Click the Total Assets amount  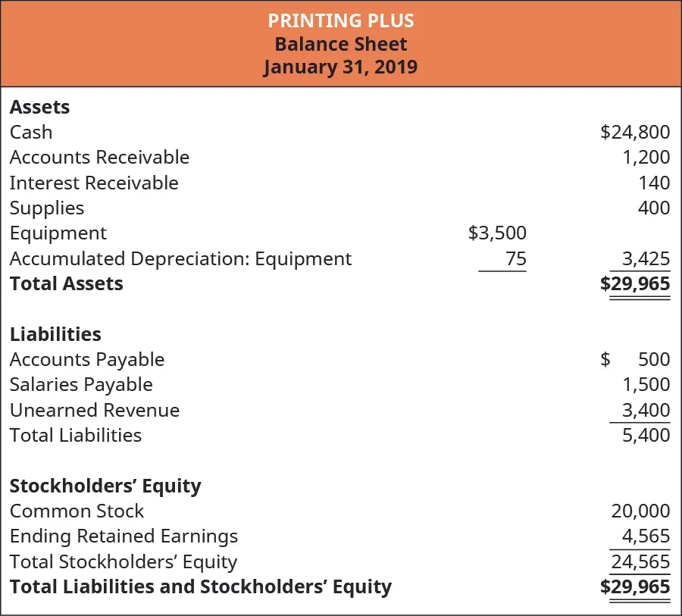tap(635, 284)
